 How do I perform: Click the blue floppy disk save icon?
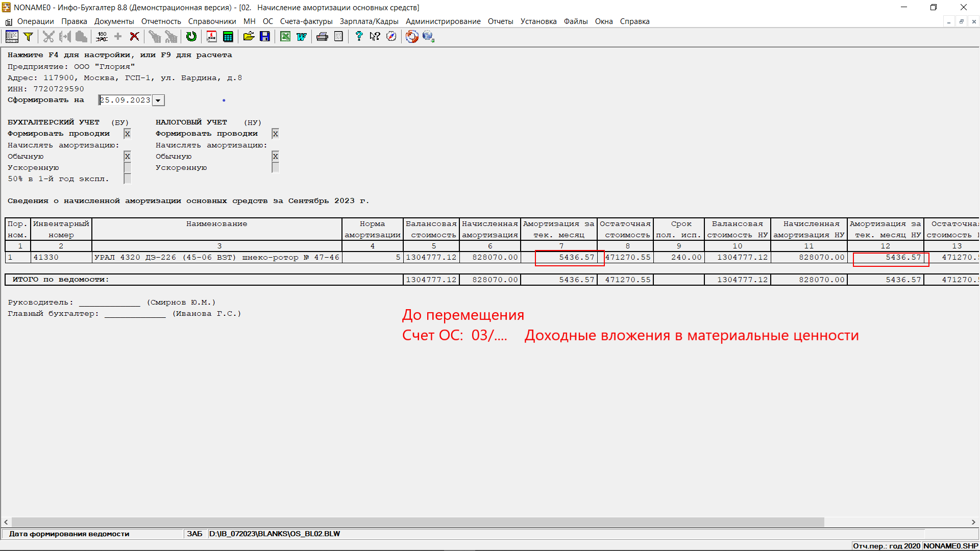point(265,36)
